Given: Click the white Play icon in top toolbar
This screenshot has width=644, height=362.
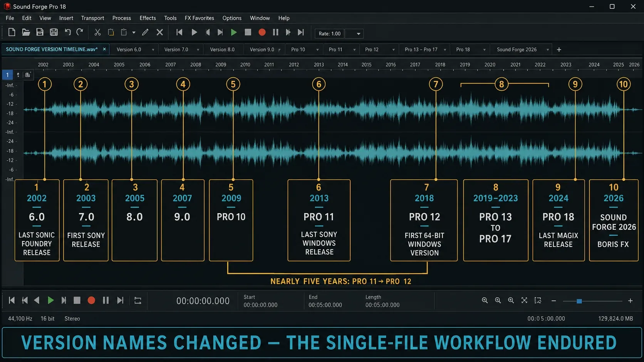Looking at the screenshot, I should click(x=194, y=32).
